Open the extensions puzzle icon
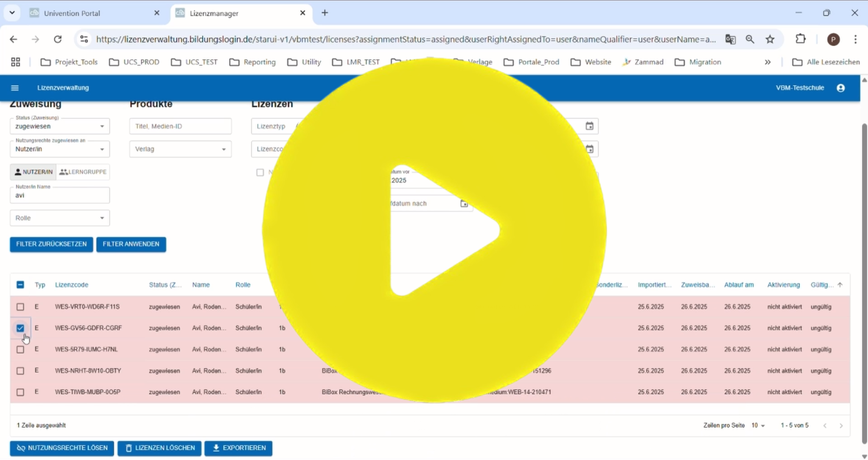This screenshot has width=868, height=460. [801, 39]
